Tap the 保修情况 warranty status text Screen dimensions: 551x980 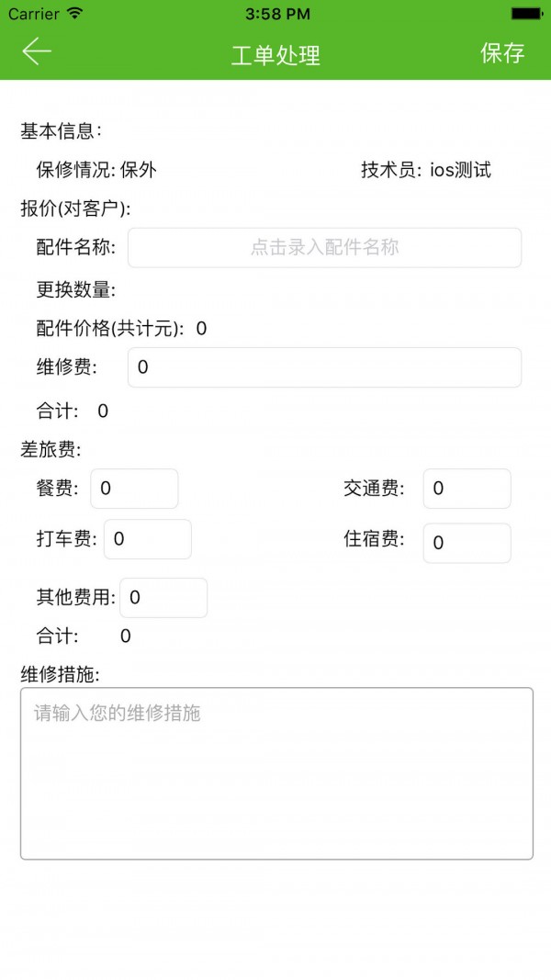click(96, 170)
